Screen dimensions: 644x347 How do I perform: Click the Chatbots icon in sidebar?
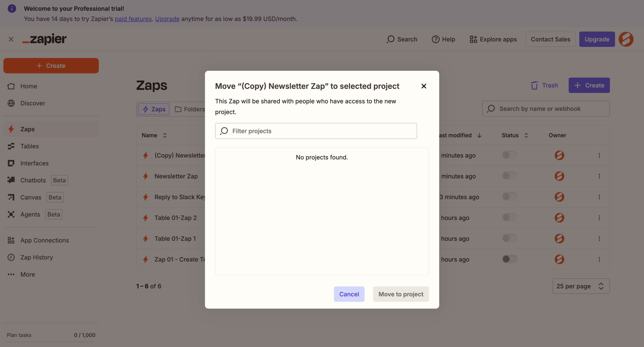pyautogui.click(x=11, y=180)
